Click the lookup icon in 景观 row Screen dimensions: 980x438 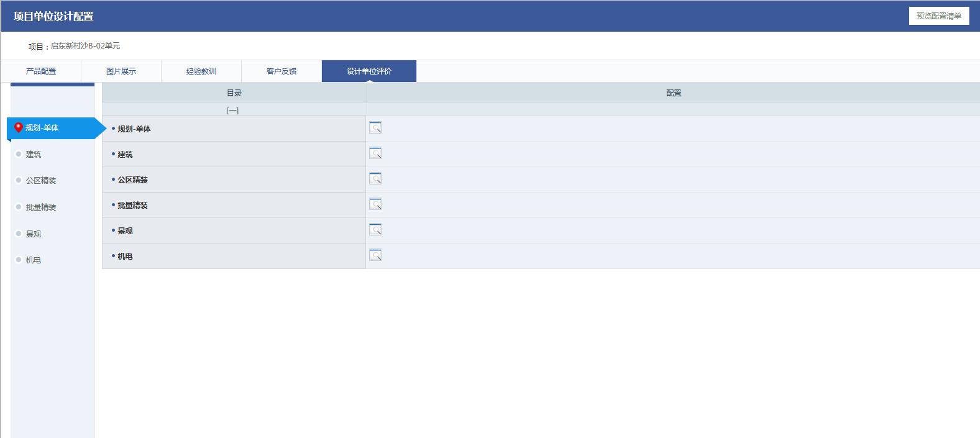tap(375, 230)
